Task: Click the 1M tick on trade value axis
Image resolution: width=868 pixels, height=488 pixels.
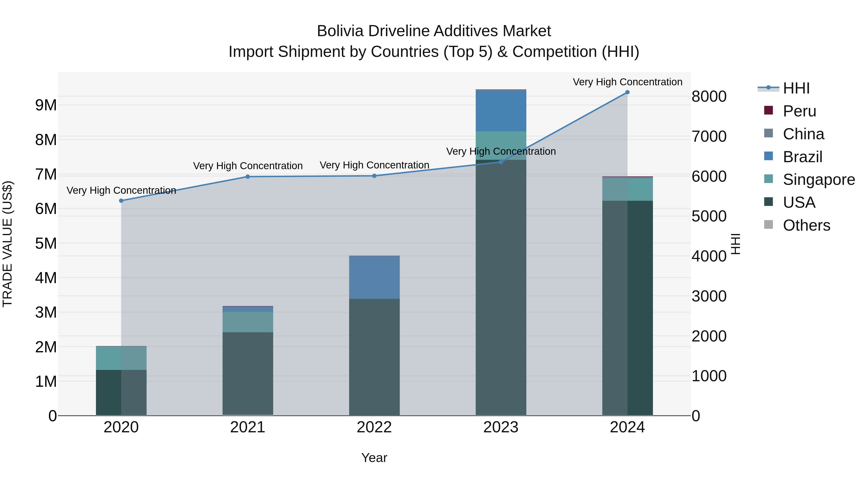Action: pos(46,381)
